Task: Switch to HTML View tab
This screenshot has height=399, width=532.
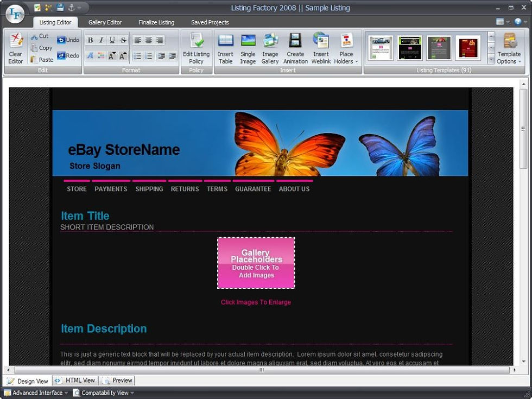Action: pos(75,381)
